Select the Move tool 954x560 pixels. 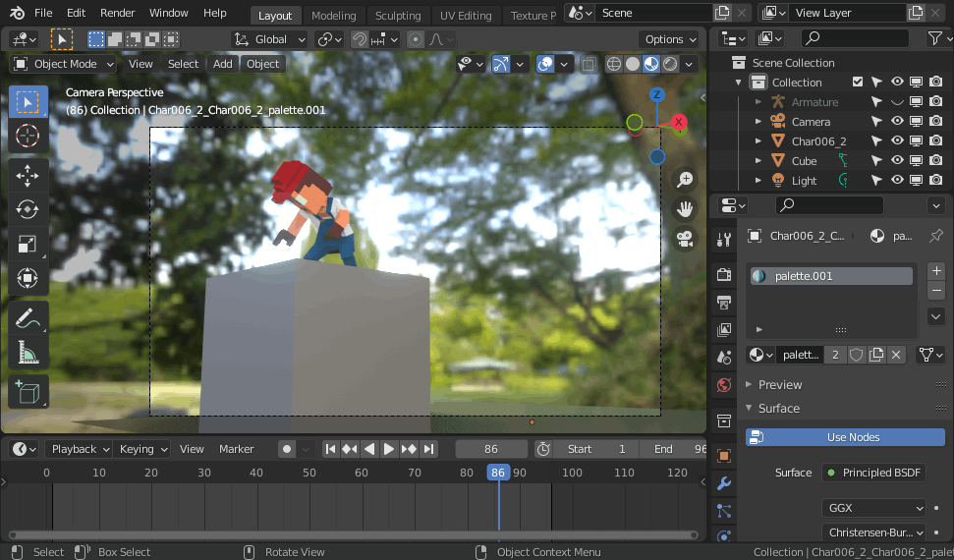[28, 176]
